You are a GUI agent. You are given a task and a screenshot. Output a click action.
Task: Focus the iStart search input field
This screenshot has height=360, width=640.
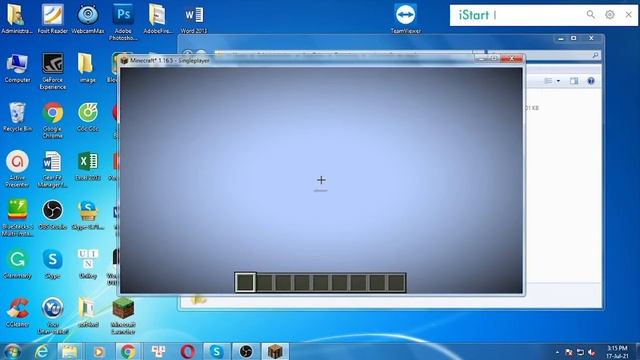click(537, 15)
